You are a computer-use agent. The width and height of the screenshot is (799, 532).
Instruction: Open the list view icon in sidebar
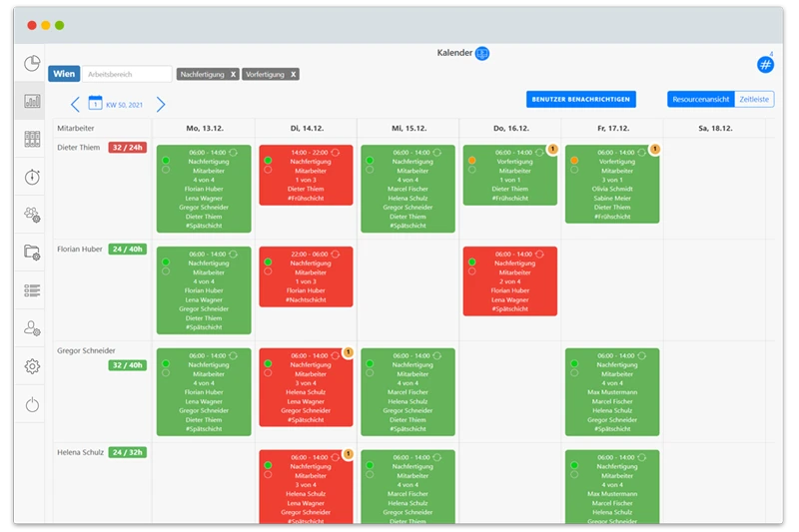click(x=32, y=290)
